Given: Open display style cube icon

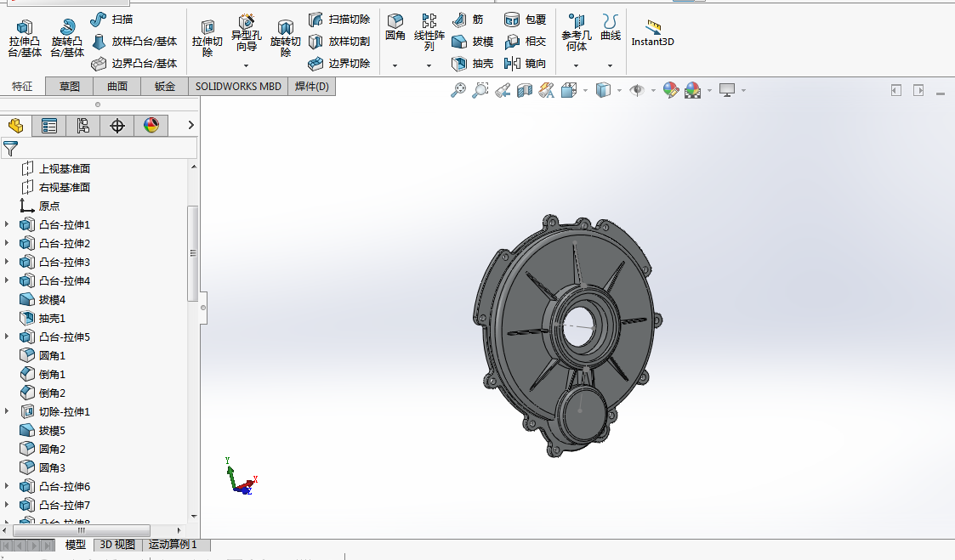Looking at the screenshot, I should [x=603, y=90].
